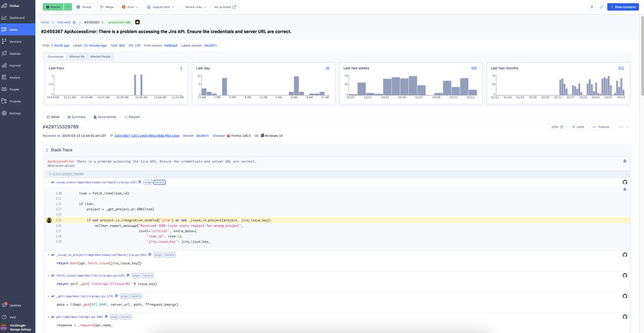Open the lower Occurrences tab
Viewport: 644px width, 333px height.
pos(105,117)
